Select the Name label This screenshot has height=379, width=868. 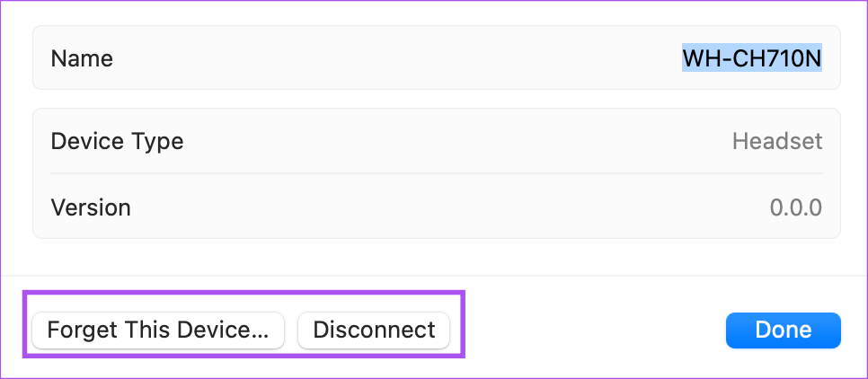tap(82, 58)
